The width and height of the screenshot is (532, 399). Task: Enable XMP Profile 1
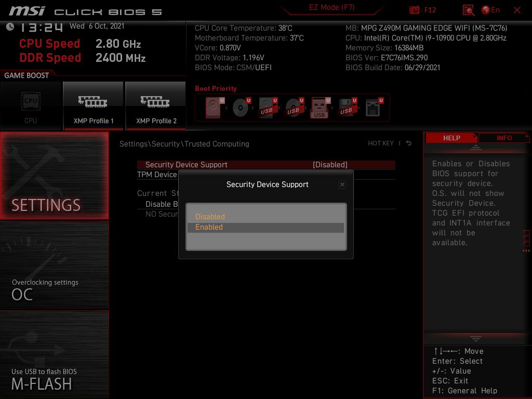tap(94, 105)
